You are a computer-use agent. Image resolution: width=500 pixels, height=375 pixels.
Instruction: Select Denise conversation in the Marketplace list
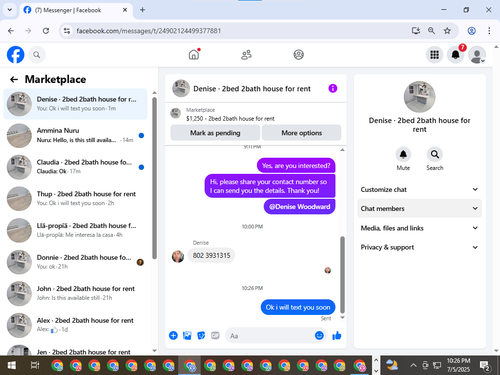tap(75, 104)
